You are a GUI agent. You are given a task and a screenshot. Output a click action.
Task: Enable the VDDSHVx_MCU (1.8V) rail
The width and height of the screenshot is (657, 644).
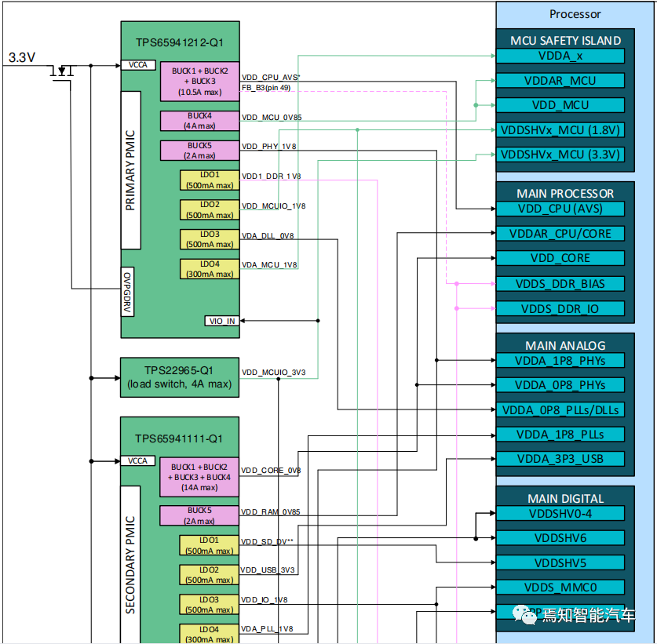tap(560, 129)
